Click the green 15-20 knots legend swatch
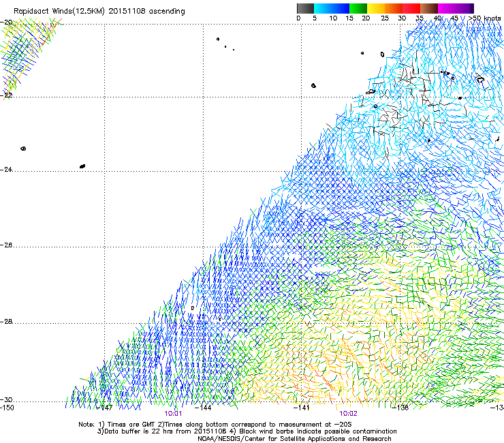 tap(358, 8)
